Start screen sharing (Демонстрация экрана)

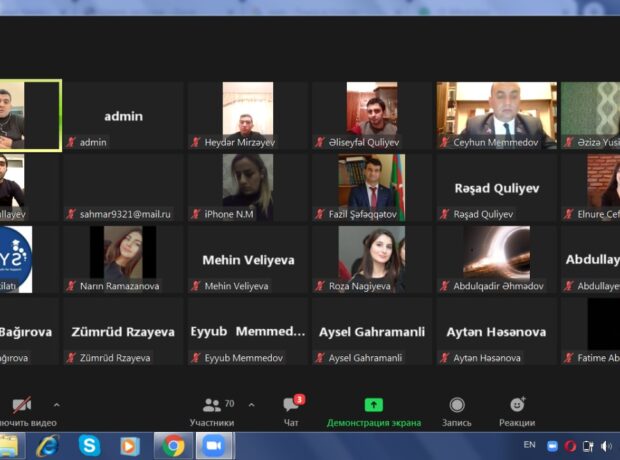point(373,411)
